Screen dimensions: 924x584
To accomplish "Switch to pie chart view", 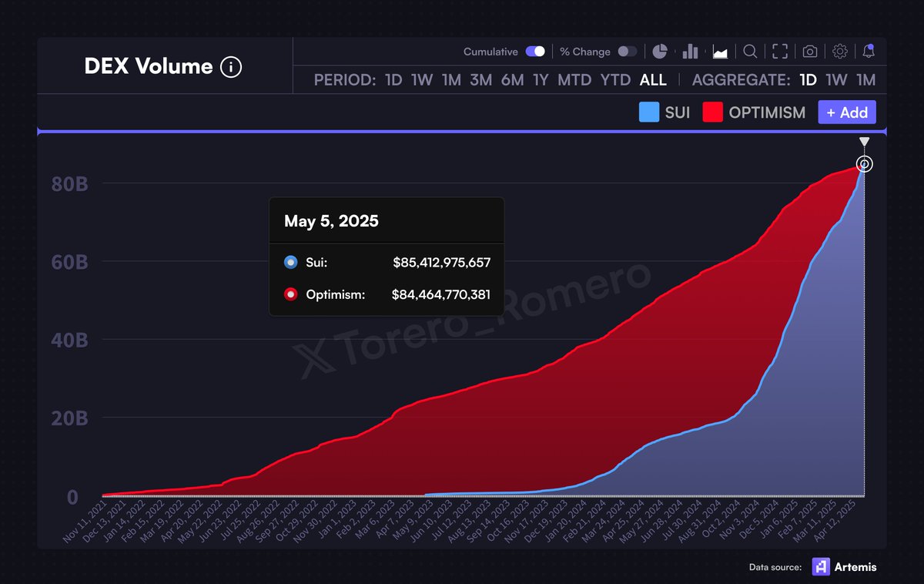I will point(660,52).
